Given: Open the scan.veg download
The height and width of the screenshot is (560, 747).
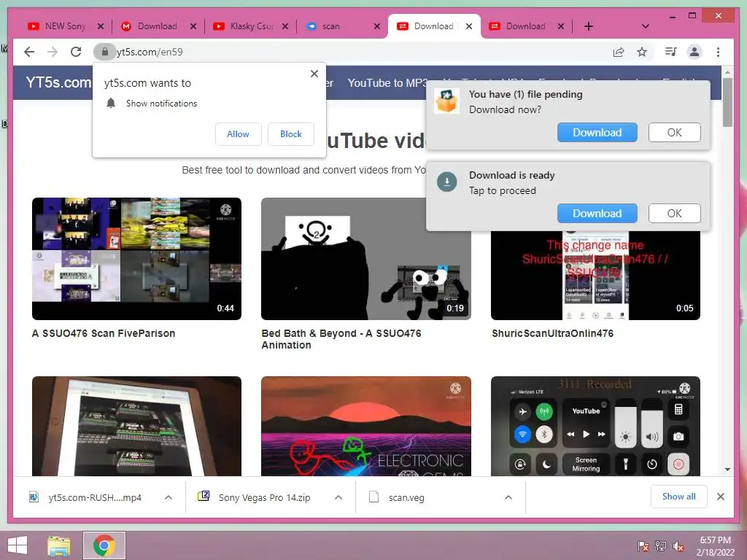Looking at the screenshot, I should pos(406,497).
